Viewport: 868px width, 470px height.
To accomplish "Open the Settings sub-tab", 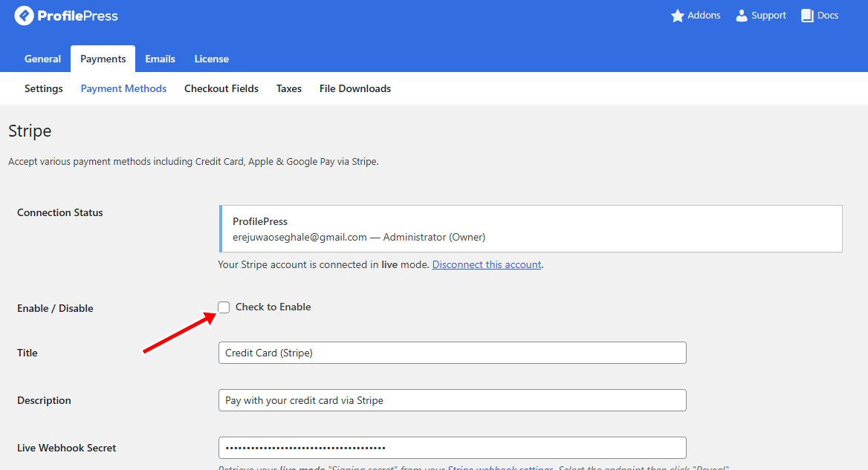I will coord(44,88).
